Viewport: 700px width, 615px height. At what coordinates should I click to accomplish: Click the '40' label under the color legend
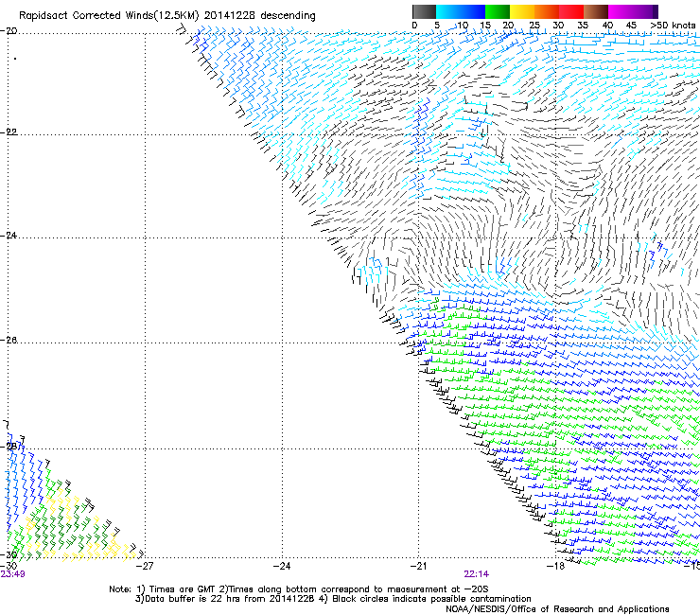[x=607, y=26]
